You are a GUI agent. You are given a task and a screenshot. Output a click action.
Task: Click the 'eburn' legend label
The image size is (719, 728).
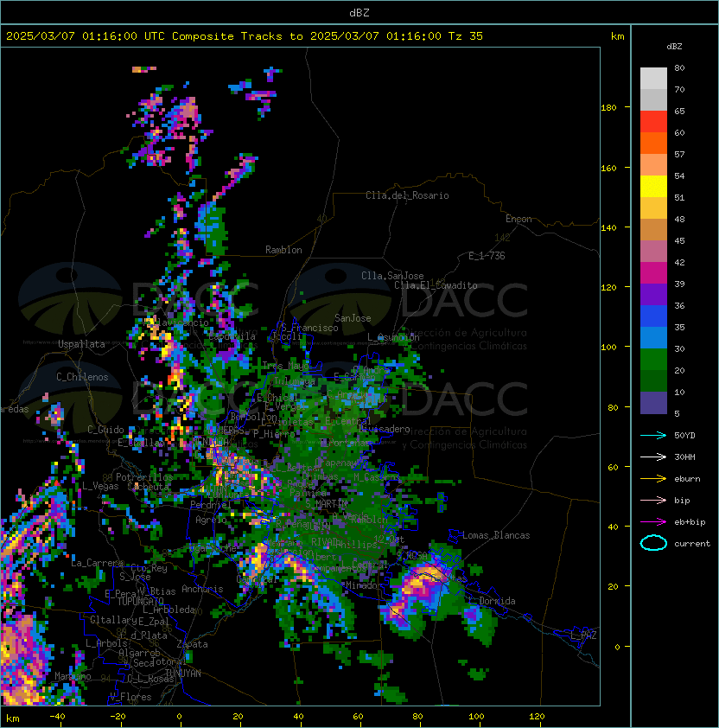(687, 479)
